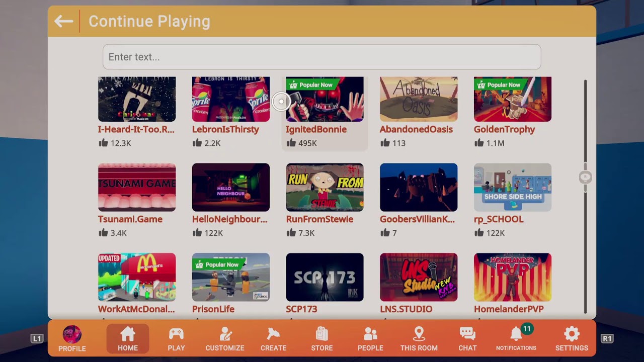Go back using the arrow icon
This screenshot has height=362, width=644.
point(63,21)
